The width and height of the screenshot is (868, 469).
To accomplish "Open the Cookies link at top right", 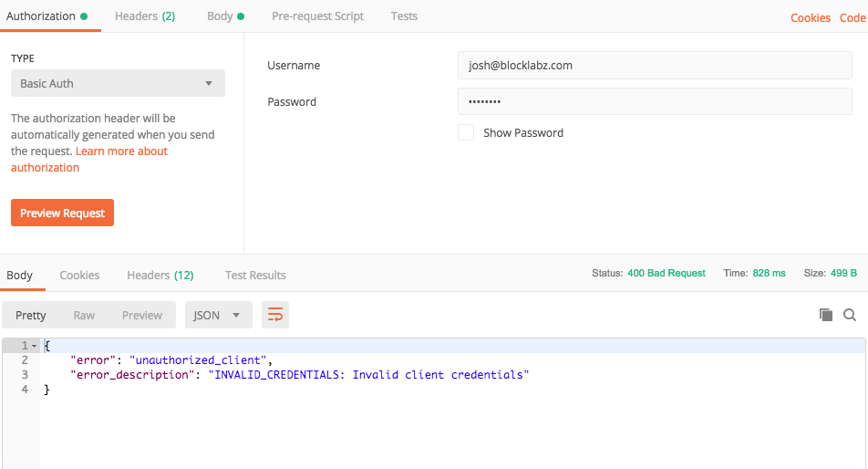I will point(811,17).
